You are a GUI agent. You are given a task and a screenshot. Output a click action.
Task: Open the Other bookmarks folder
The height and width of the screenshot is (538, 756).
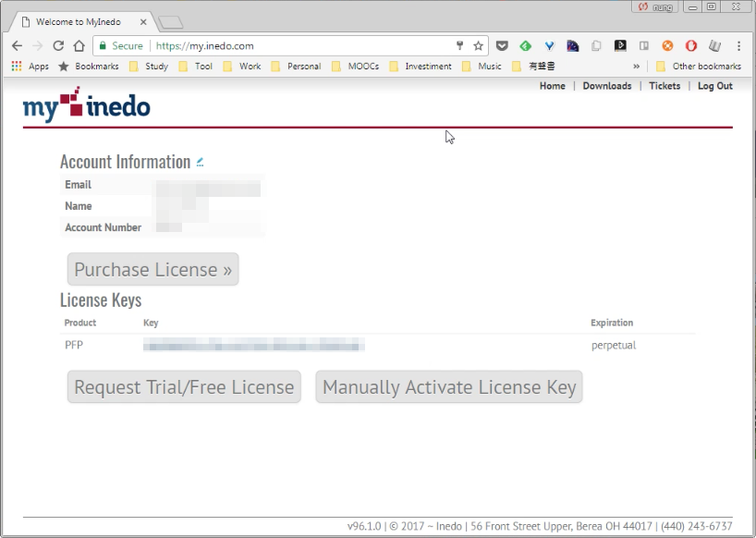click(699, 66)
